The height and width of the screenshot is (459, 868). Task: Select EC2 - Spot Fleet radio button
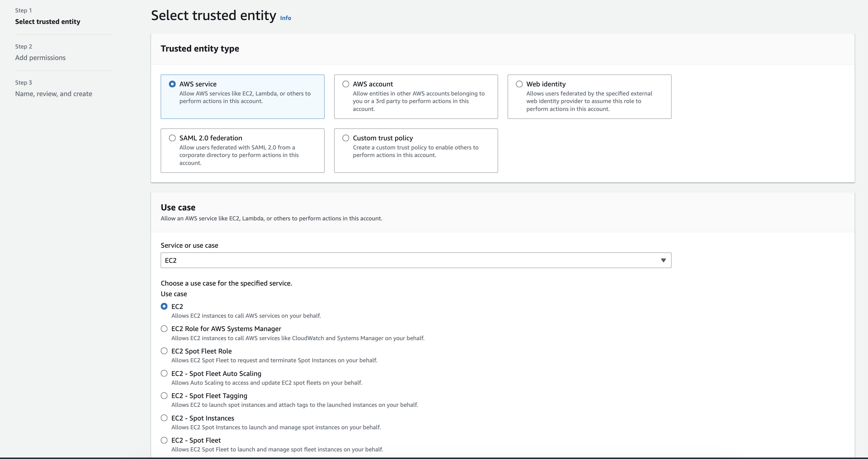point(164,440)
